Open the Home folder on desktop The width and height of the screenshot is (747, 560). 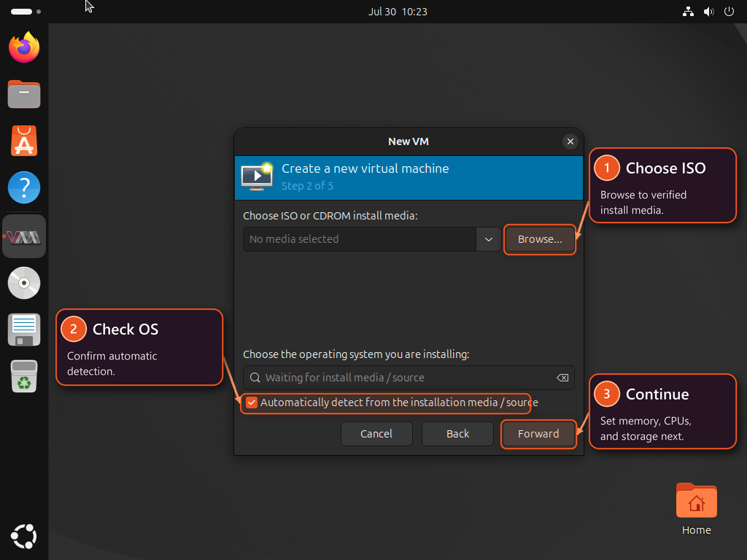(x=696, y=510)
